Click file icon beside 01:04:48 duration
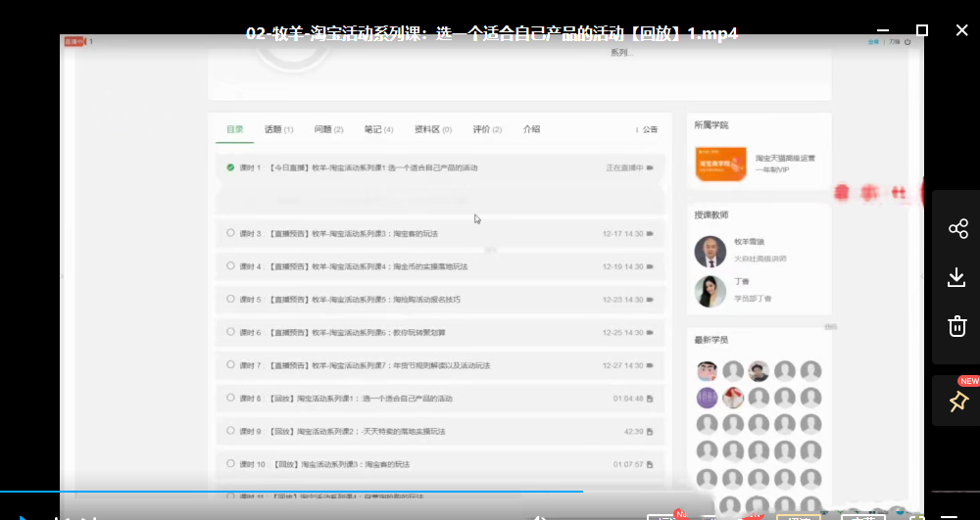 pyautogui.click(x=650, y=399)
